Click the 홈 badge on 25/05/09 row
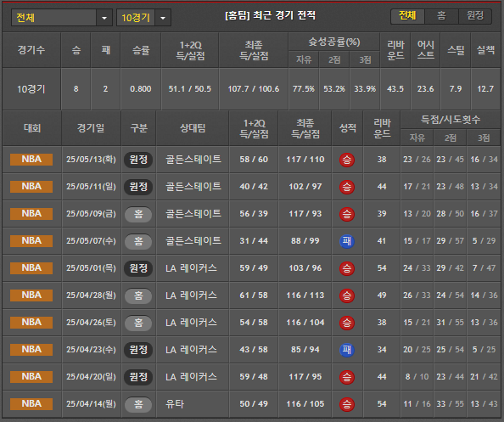504x422 pixels. point(138,214)
